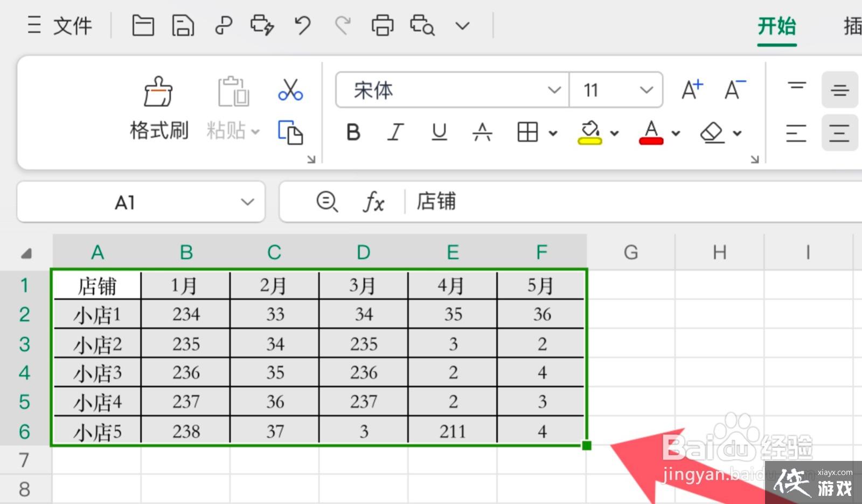Click the save icon
862x504 pixels.
click(x=183, y=25)
